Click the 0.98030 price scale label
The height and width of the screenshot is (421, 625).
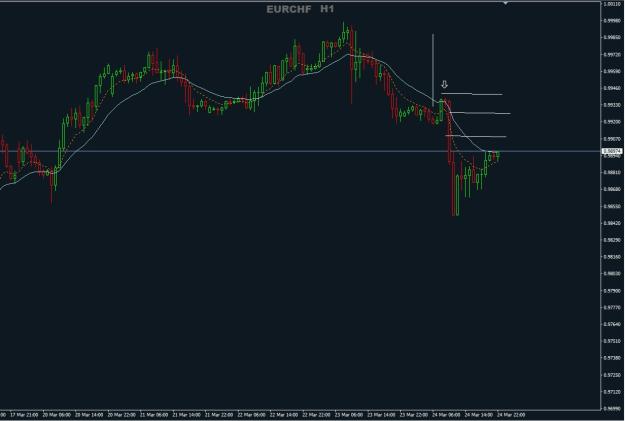tap(613, 273)
